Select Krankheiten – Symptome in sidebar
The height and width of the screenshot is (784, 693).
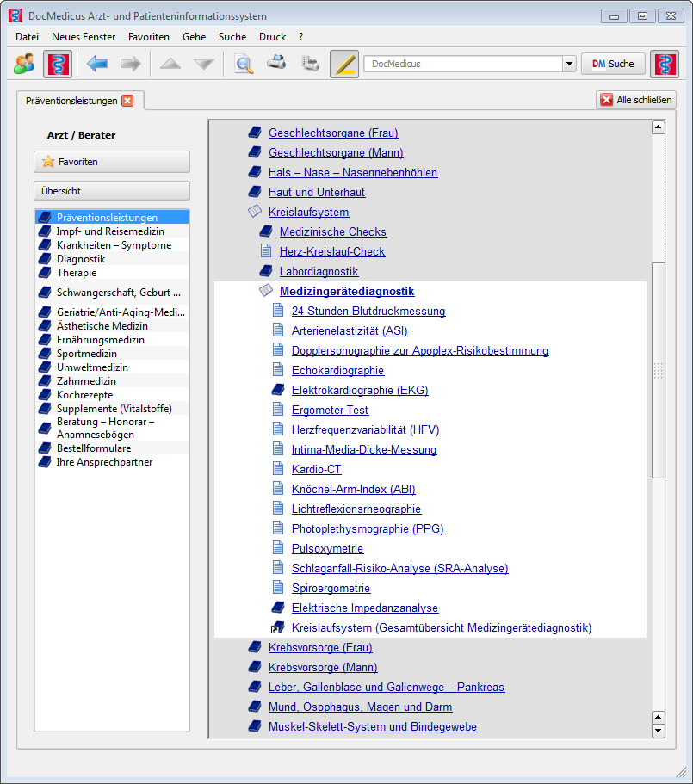tap(112, 245)
